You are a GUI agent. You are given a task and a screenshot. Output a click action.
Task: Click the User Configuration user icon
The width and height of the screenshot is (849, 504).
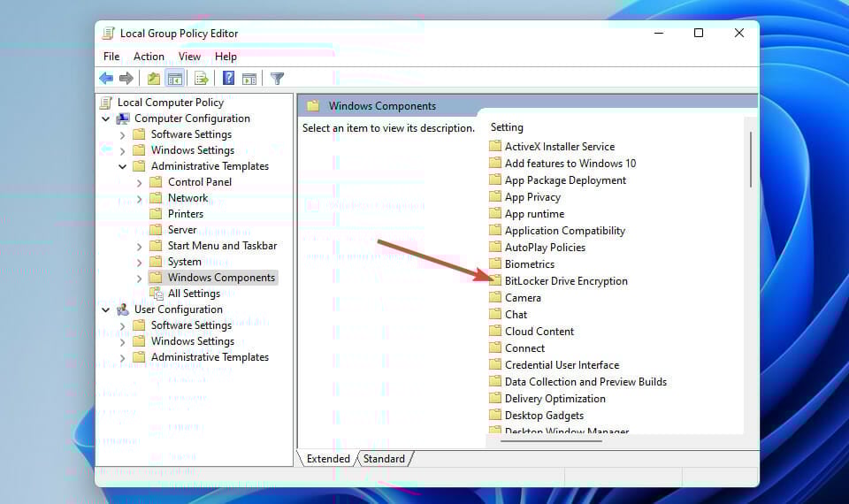pos(124,309)
